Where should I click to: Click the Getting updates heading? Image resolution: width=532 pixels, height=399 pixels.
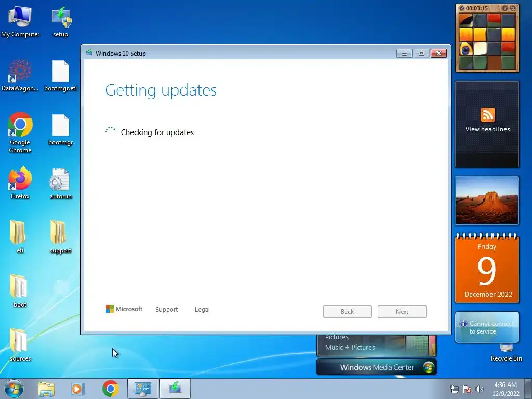click(x=161, y=90)
